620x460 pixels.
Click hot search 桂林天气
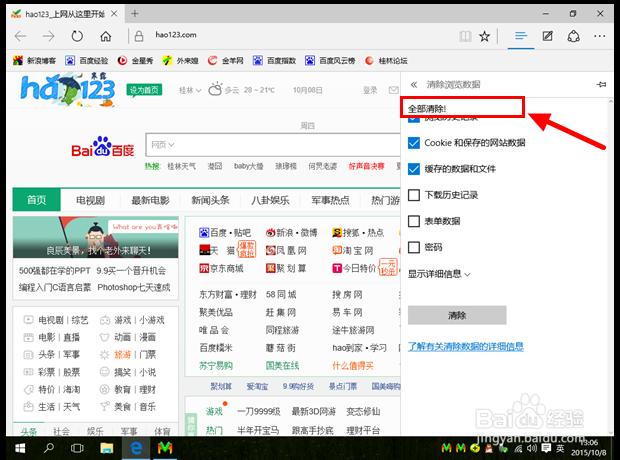point(181,166)
